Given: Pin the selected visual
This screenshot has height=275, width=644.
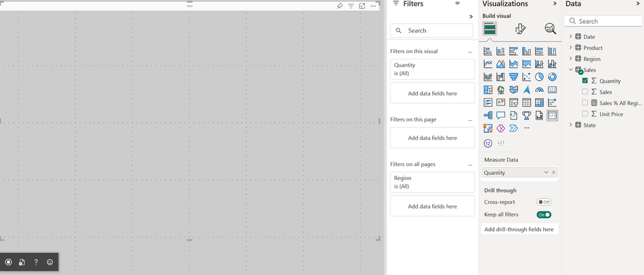Looking at the screenshot, I should pyautogui.click(x=340, y=6).
